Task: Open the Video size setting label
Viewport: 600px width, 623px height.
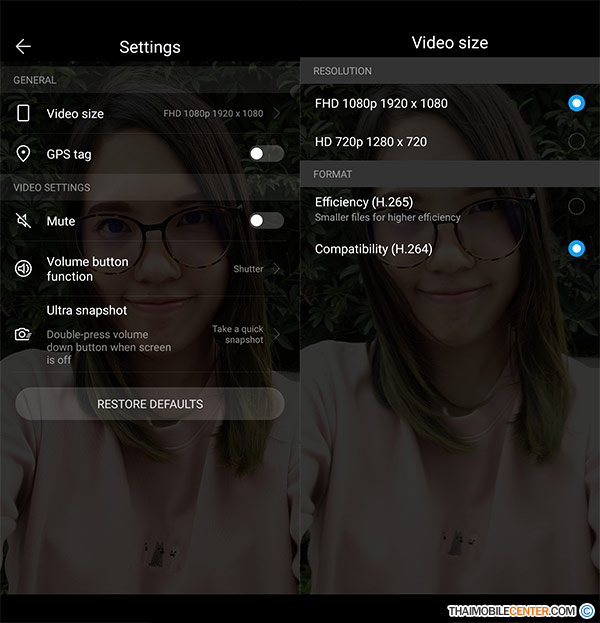Action: 75,114
